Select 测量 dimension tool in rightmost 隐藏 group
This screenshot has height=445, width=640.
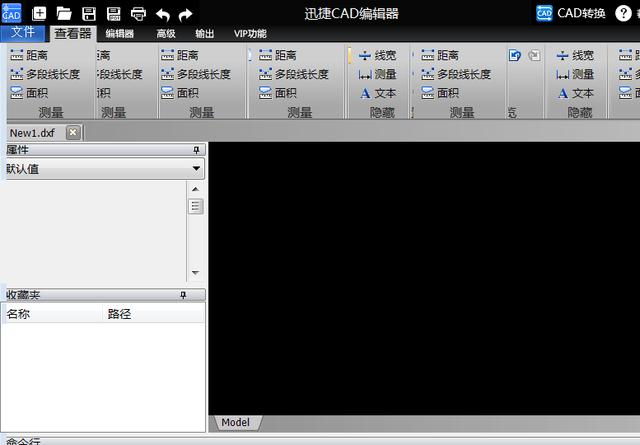tap(575, 74)
